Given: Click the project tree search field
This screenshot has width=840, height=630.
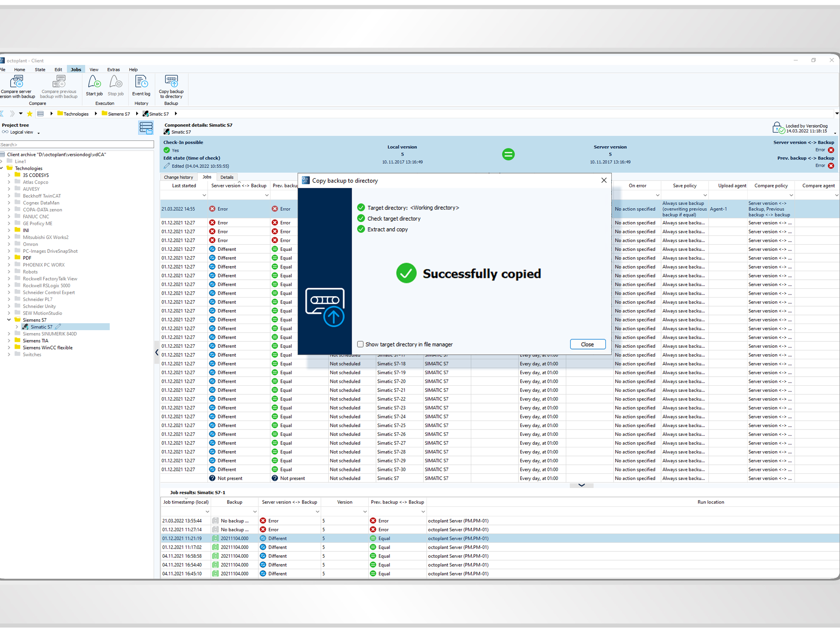Looking at the screenshot, I should 77,145.
